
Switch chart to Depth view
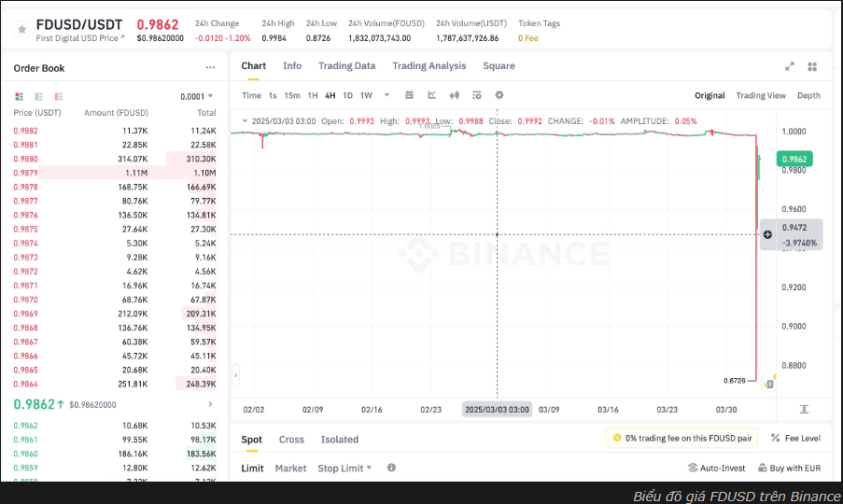tap(808, 95)
